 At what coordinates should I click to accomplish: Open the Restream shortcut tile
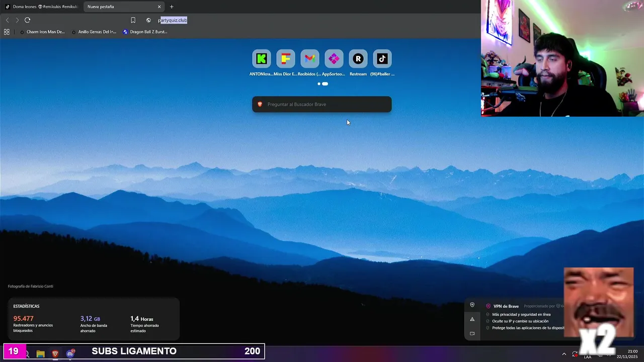(x=358, y=59)
